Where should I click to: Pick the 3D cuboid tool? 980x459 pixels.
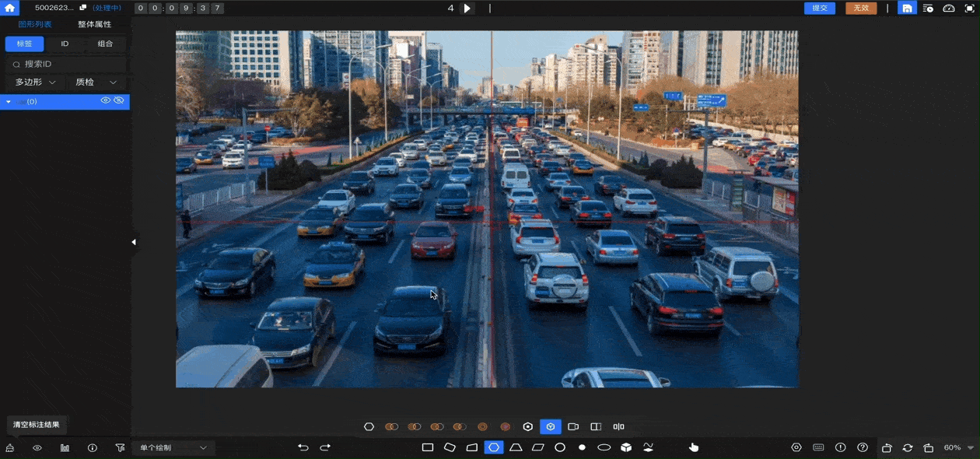pos(626,447)
